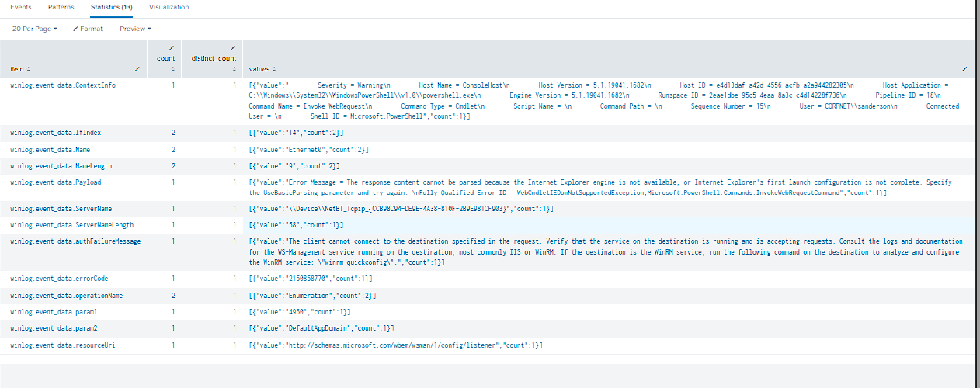Click winlog.event_data.ServerNameLength field name
Viewport: 980px width, 388px height.
click(71, 225)
